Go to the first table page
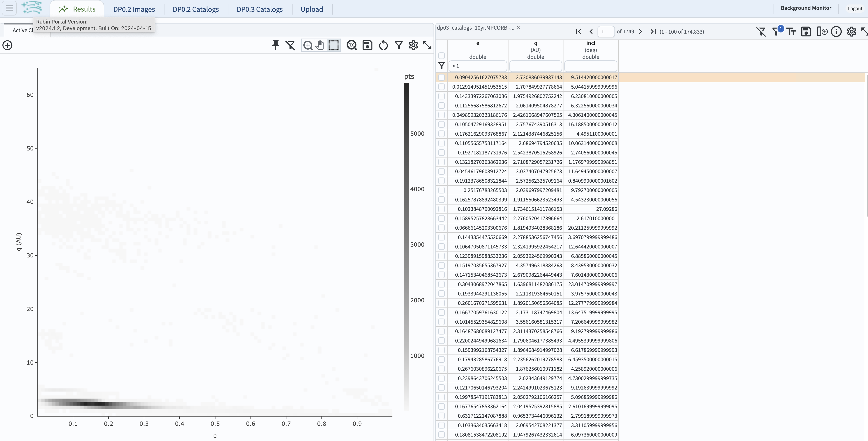The image size is (868, 441). click(579, 31)
